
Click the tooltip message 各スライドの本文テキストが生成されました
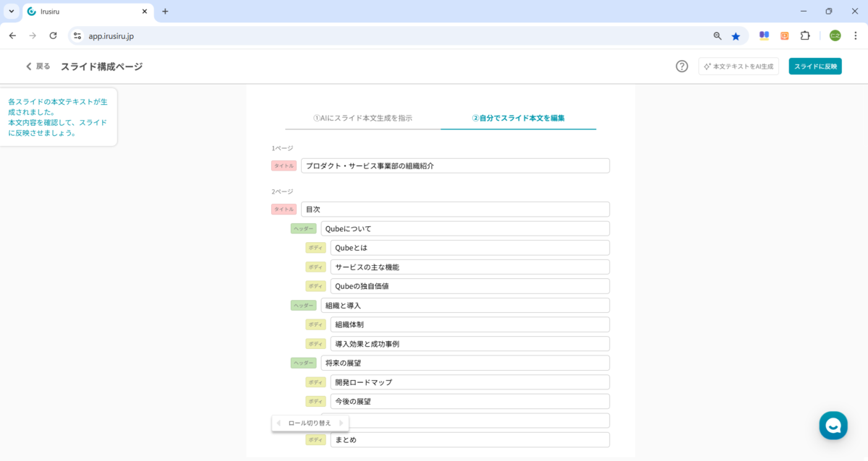tap(58, 107)
